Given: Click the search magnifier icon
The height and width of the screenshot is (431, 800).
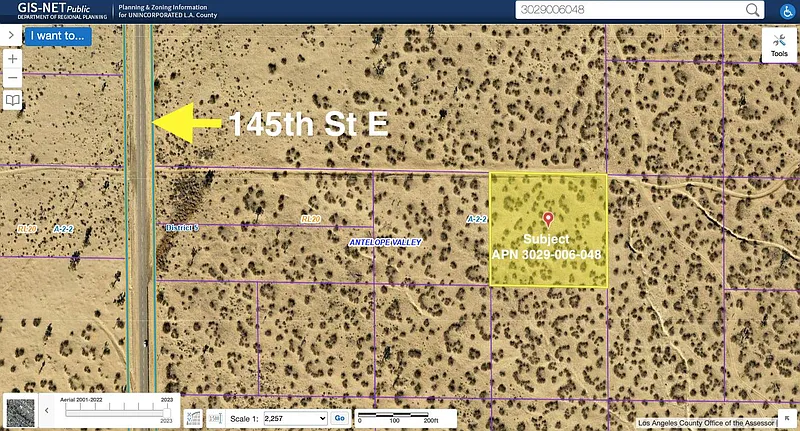Looking at the screenshot, I should click(750, 10).
